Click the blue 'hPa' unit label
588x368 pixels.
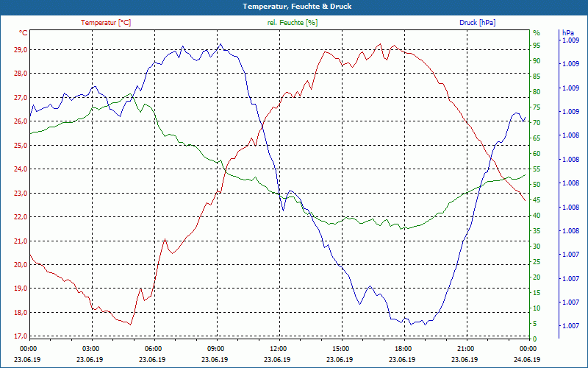(x=568, y=32)
